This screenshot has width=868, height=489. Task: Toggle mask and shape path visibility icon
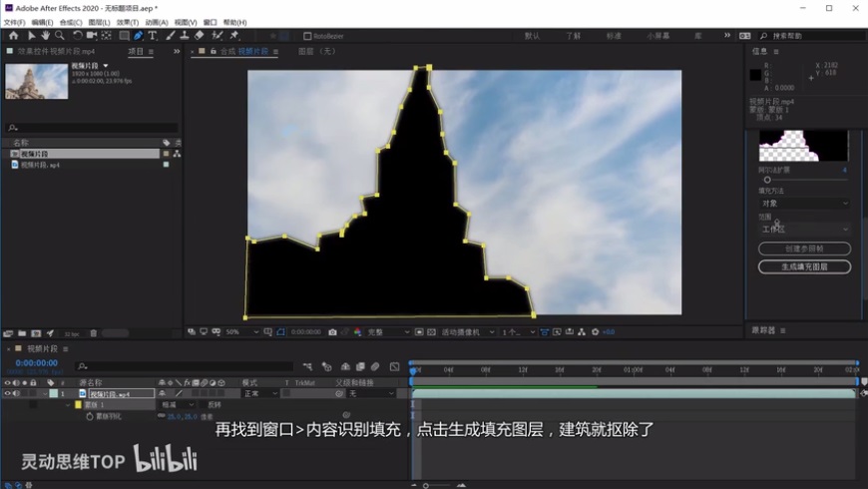click(280, 332)
